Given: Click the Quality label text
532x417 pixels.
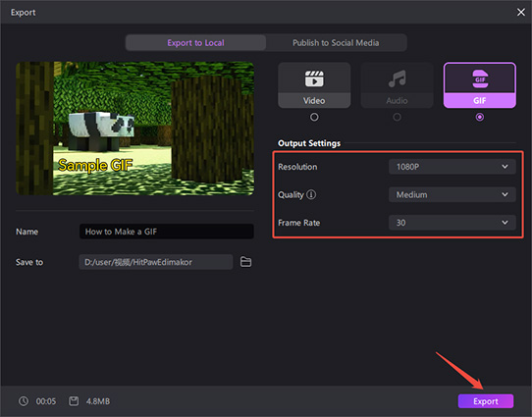Looking at the screenshot, I should point(291,195).
